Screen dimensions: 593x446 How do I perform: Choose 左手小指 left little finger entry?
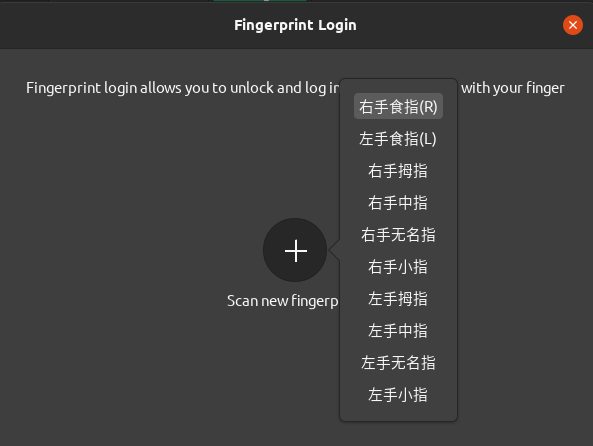click(x=398, y=395)
